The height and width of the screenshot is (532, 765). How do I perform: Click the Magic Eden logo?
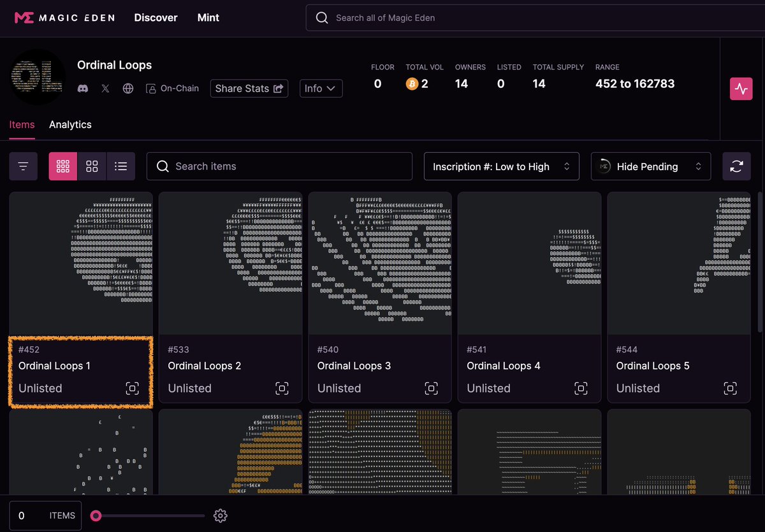tap(64, 18)
